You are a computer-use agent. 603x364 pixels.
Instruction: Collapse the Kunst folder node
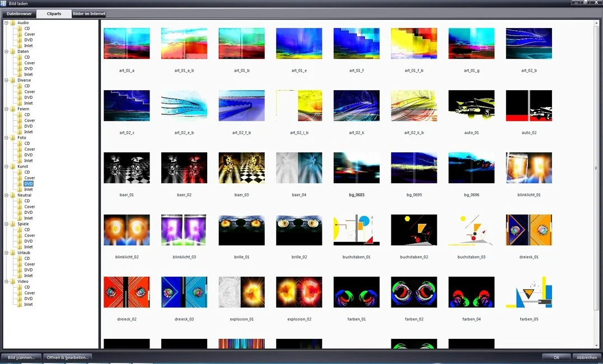click(6, 166)
